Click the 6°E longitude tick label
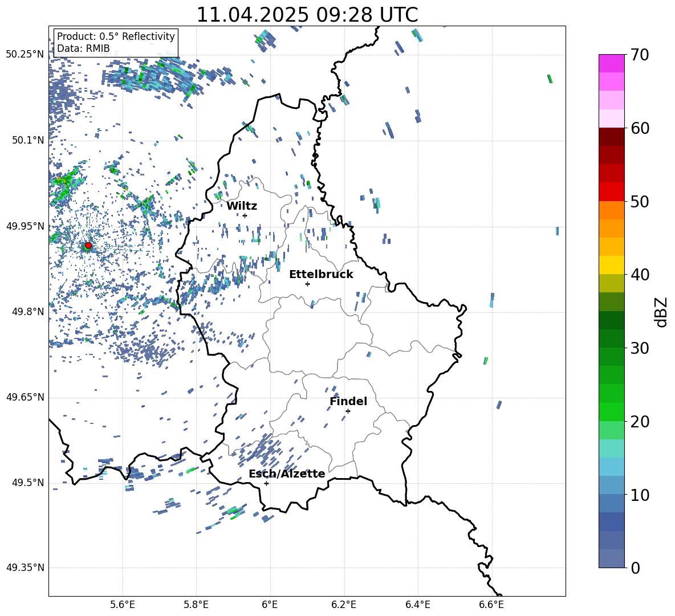 [x=270, y=605]
